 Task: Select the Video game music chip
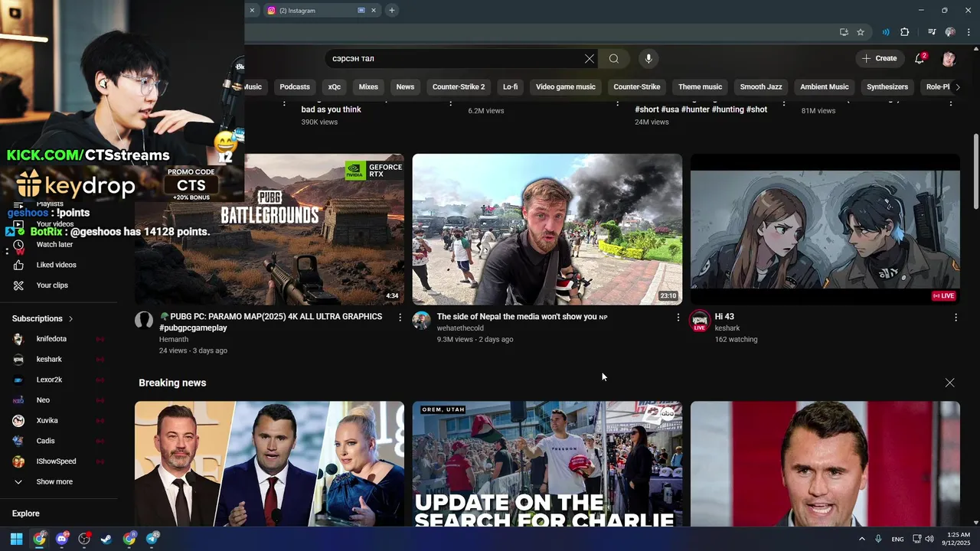(565, 86)
